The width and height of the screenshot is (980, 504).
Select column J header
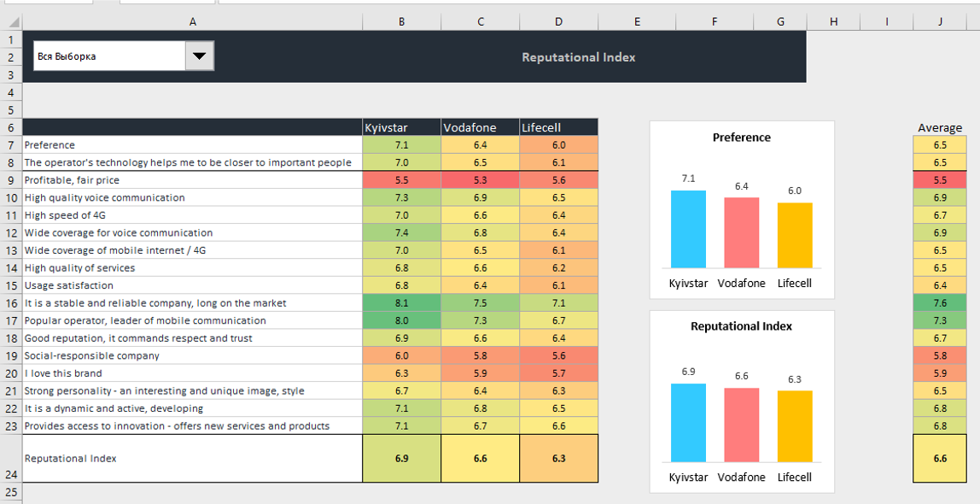click(940, 22)
